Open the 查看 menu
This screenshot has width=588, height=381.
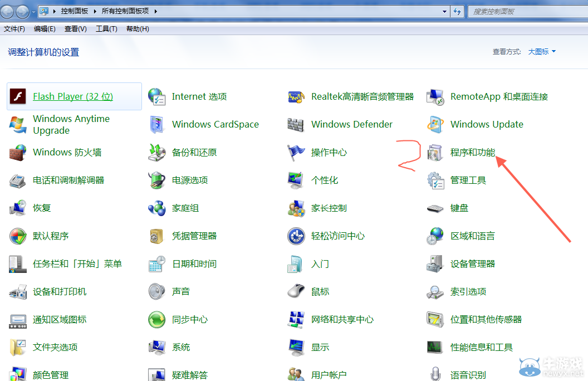[75, 28]
